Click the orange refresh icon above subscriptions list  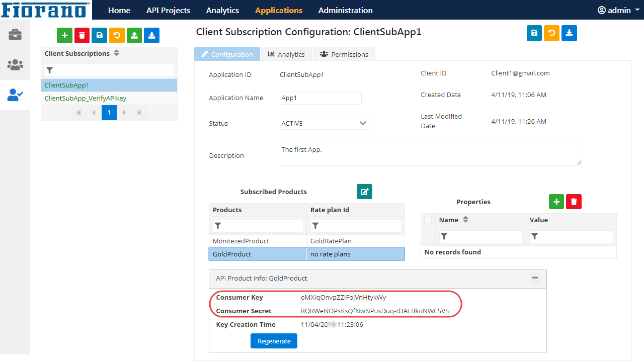point(117,35)
